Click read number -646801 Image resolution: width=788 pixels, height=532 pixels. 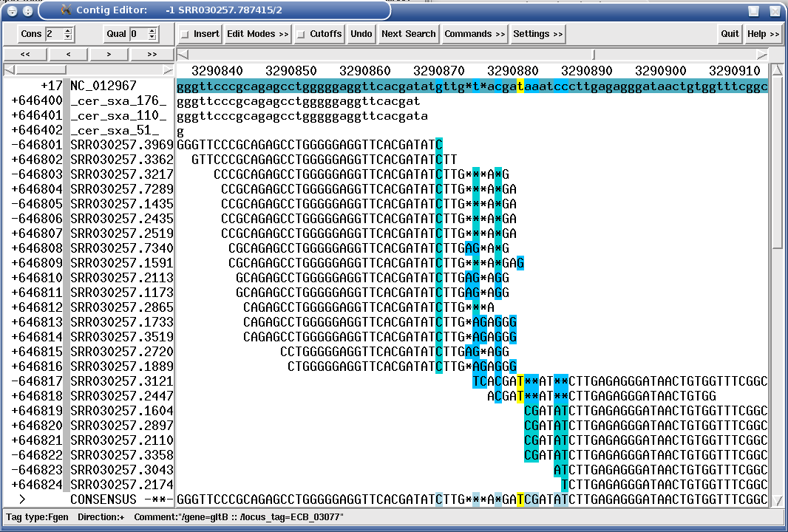(37, 145)
